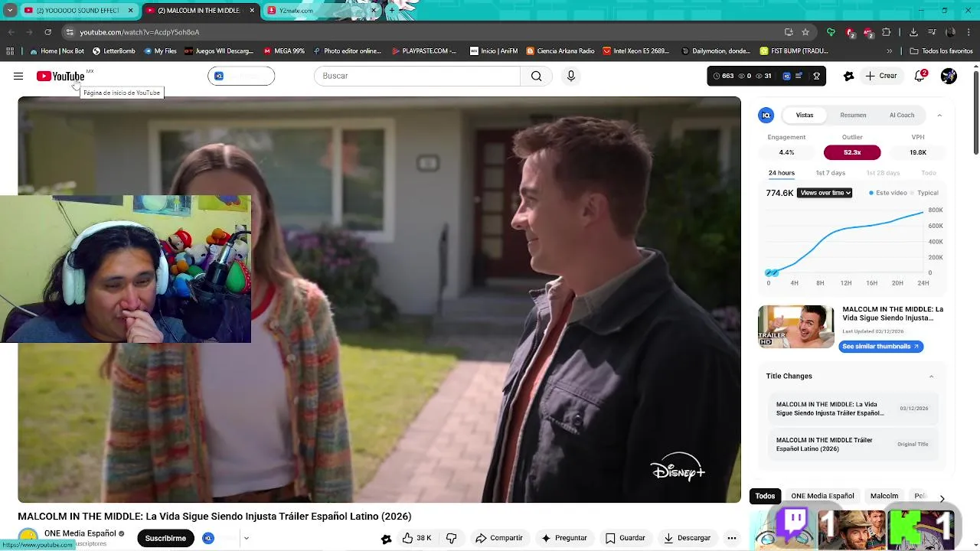Click the magnifier search button
980x551 pixels.
536,76
